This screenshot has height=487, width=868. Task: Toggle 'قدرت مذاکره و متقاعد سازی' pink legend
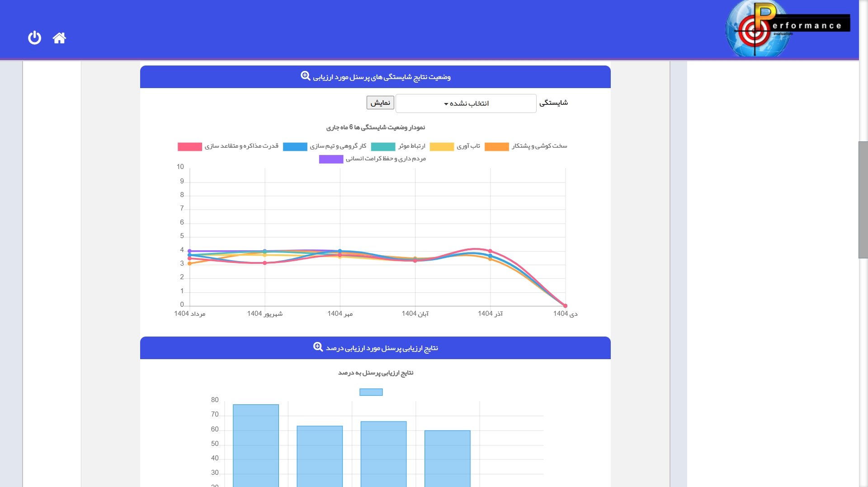pos(190,147)
